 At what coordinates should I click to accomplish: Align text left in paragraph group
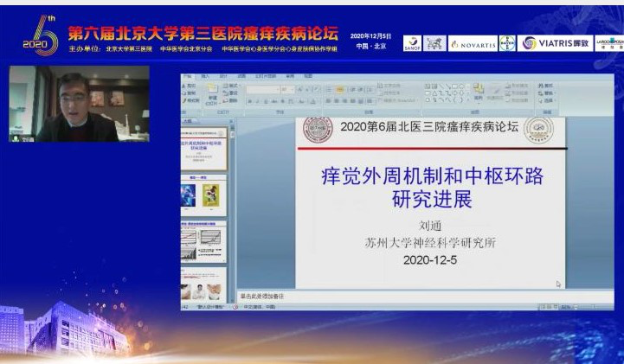(x=328, y=101)
